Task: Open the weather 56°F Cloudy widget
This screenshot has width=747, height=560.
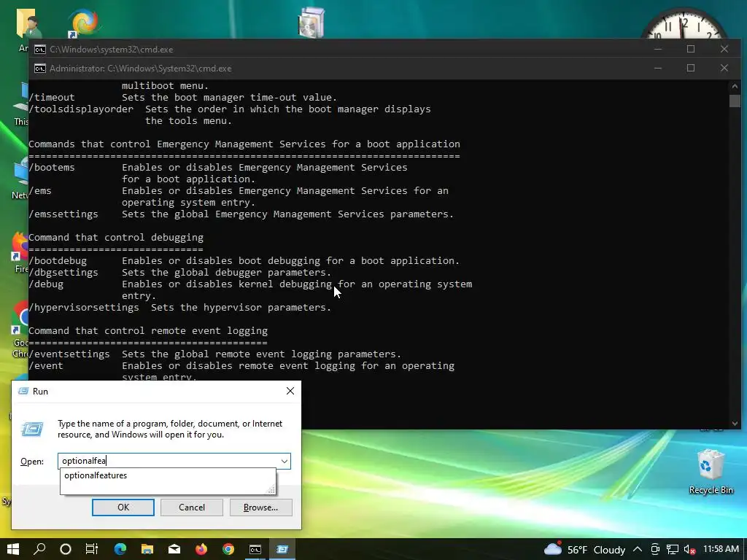Action: 584,550
